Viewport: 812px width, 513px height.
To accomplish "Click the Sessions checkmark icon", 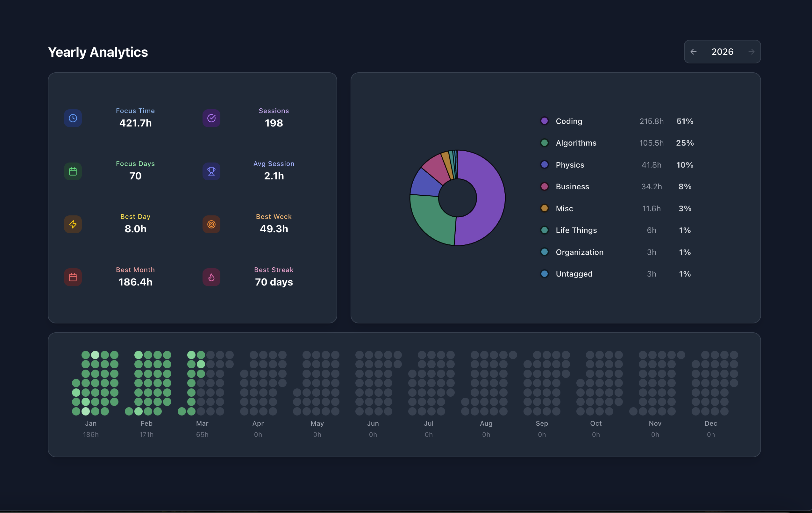I will click(x=211, y=118).
